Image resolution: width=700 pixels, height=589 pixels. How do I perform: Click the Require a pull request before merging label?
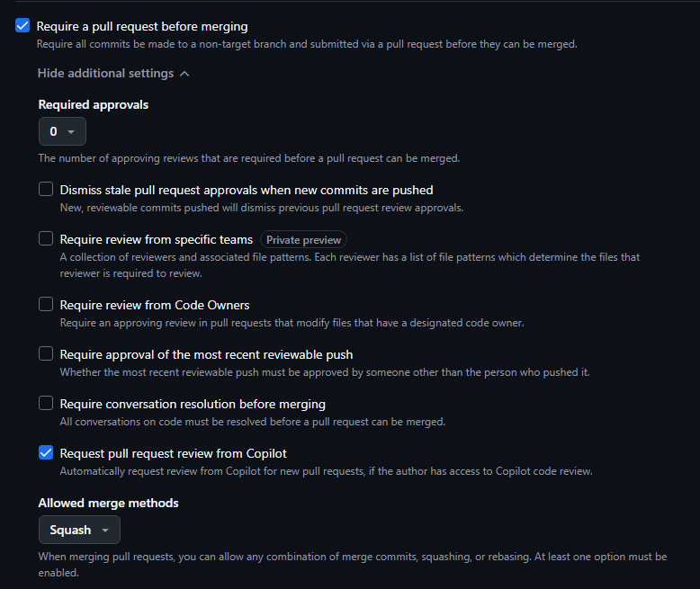pyautogui.click(x=142, y=26)
